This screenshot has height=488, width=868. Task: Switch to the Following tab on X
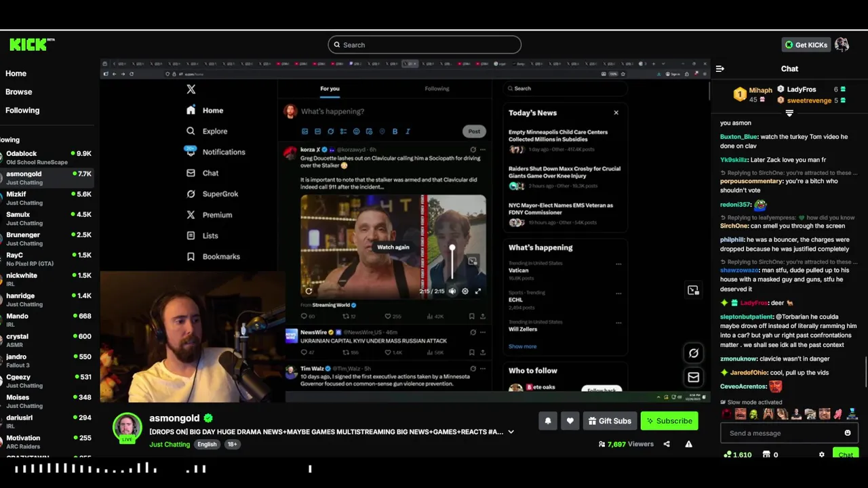pyautogui.click(x=437, y=89)
